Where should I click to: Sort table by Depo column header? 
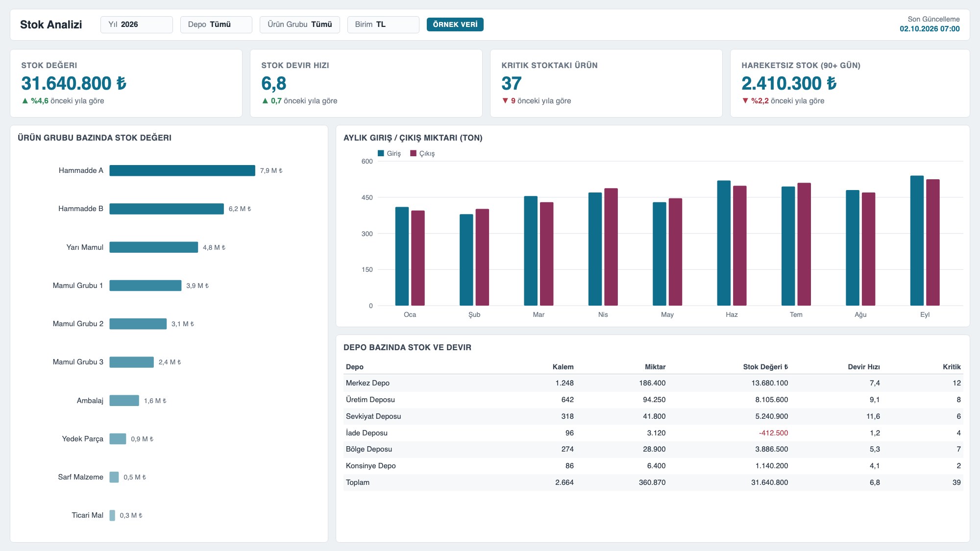tap(355, 367)
